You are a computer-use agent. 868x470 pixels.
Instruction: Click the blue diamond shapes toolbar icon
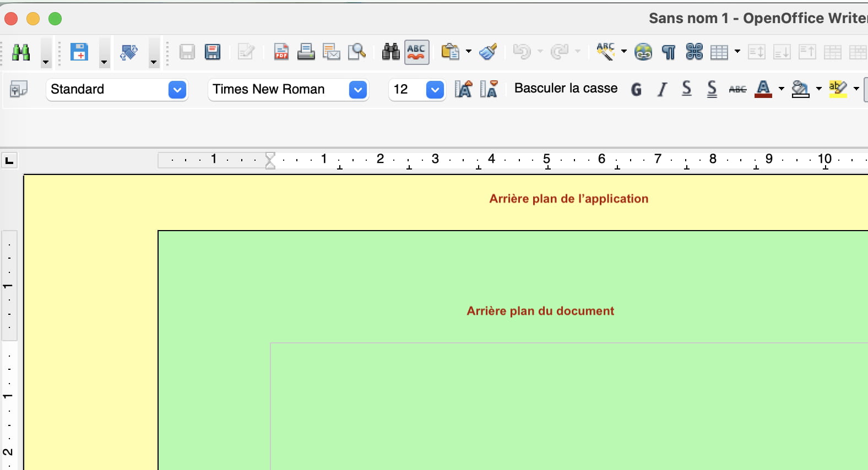pos(129,52)
